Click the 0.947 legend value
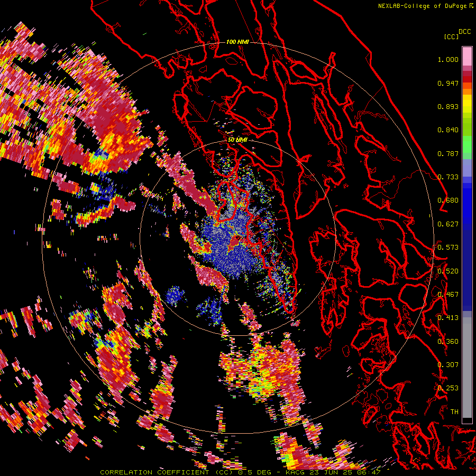Screen dimensions: 476x476 point(448,83)
